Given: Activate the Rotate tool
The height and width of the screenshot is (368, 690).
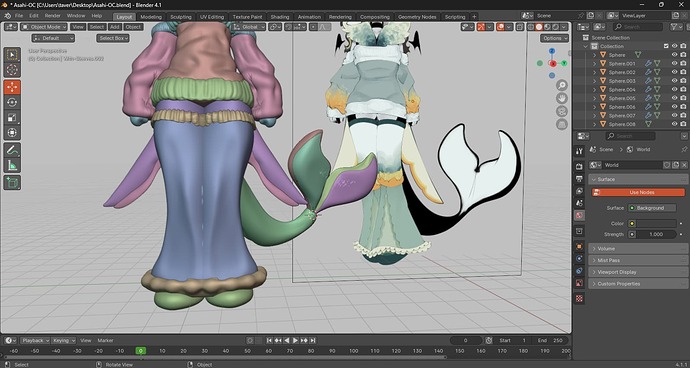Looking at the screenshot, I should coord(12,102).
